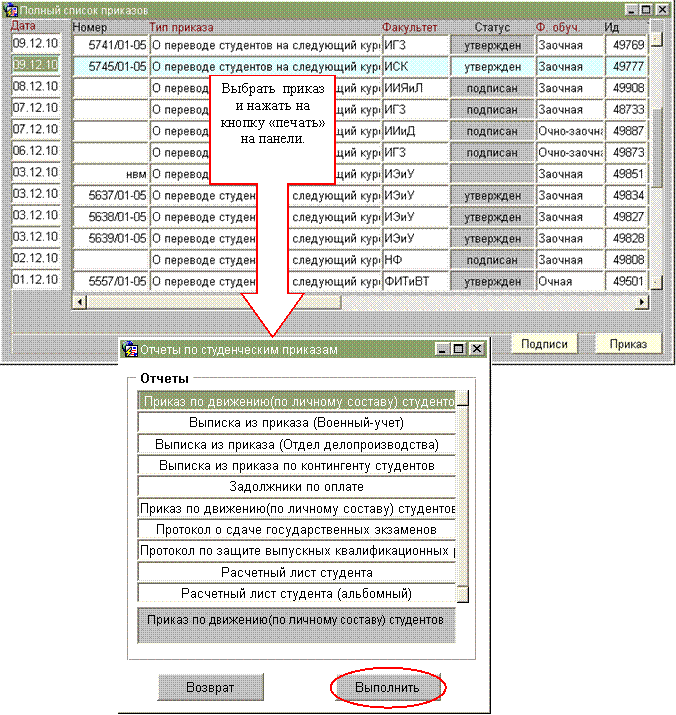Click the Номер column header

click(x=90, y=27)
